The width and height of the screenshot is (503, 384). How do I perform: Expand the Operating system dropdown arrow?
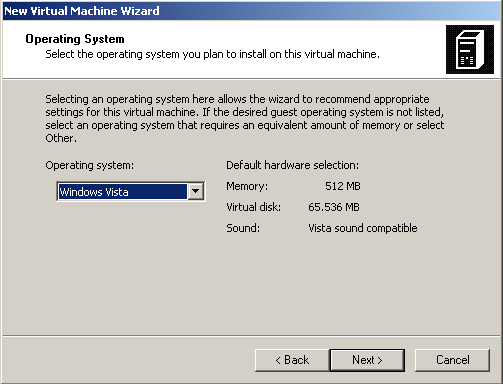(196, 191)
